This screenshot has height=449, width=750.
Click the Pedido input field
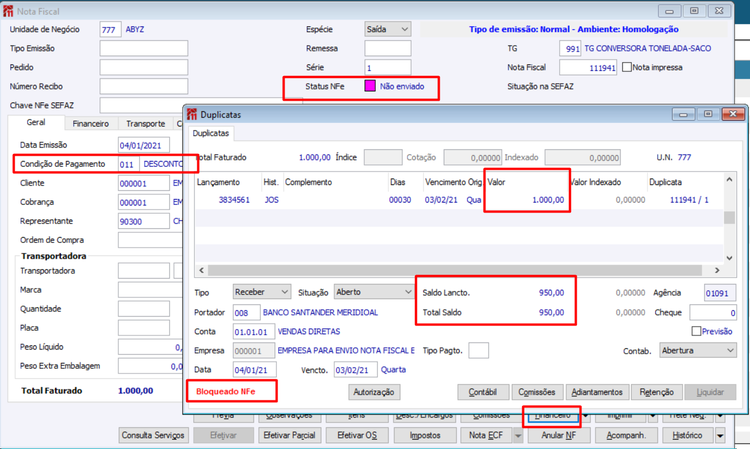pyautogui.click(x=144, y=67)
